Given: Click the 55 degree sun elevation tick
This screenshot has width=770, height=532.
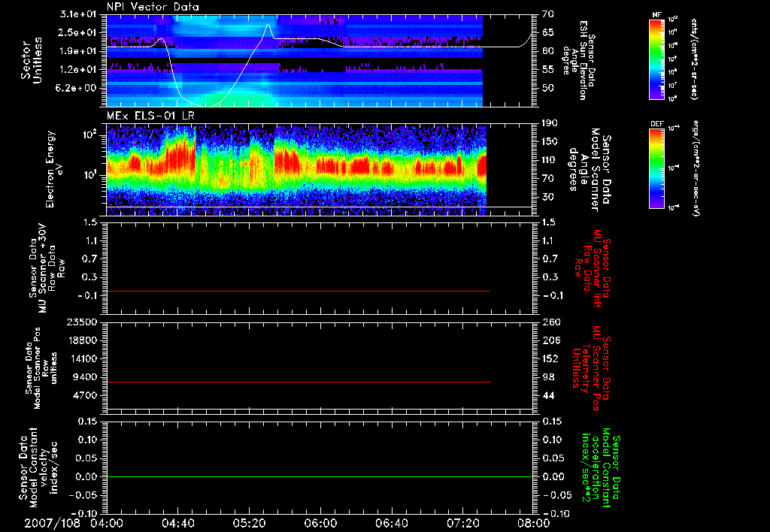Looking at the screenshot, I should (x=548, y=70).
